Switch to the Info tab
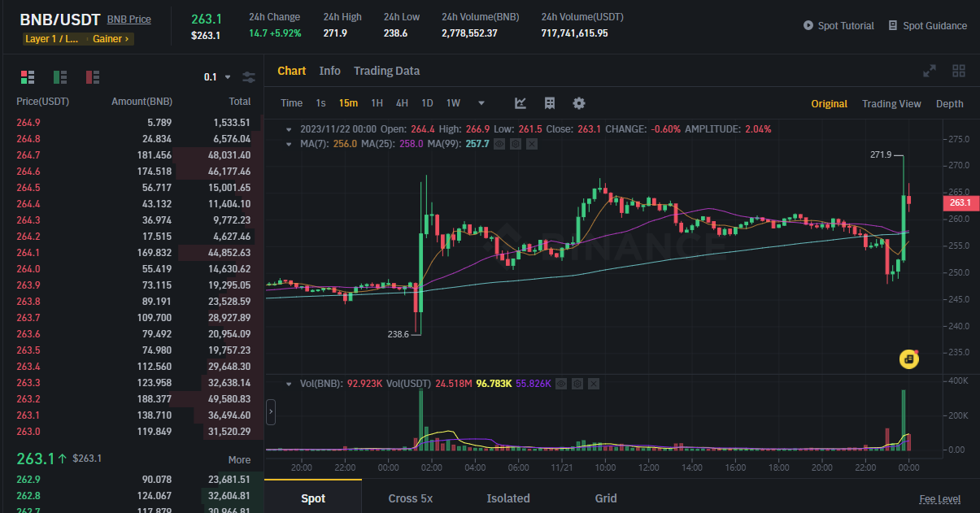980x513 pixels. coord(329,71)
